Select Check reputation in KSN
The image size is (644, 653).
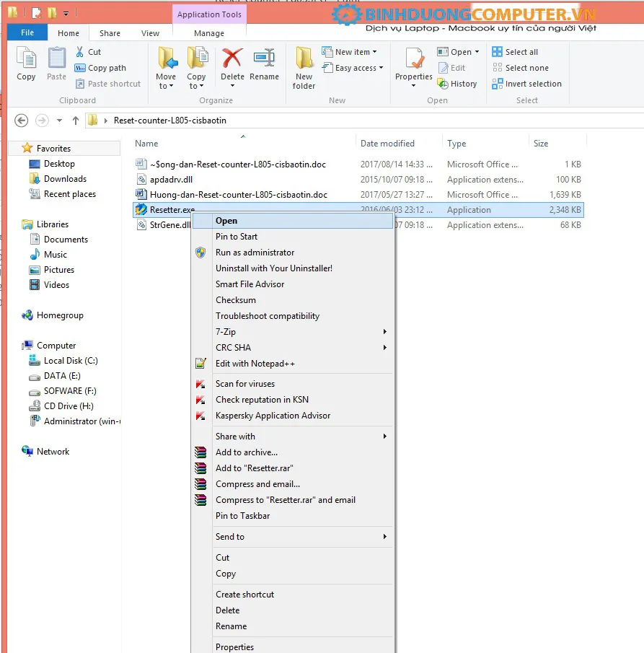click(293, 400)
